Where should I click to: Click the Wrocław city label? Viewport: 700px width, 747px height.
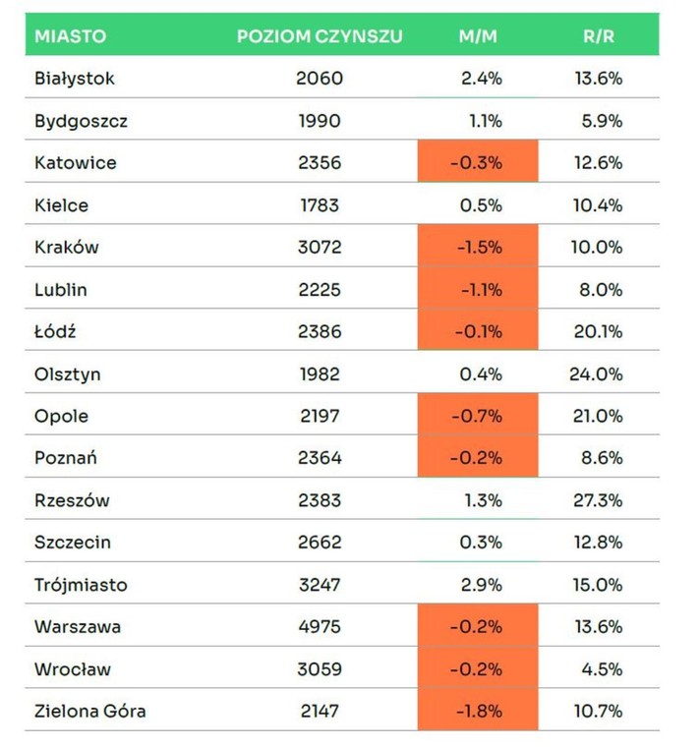point(73,669)
